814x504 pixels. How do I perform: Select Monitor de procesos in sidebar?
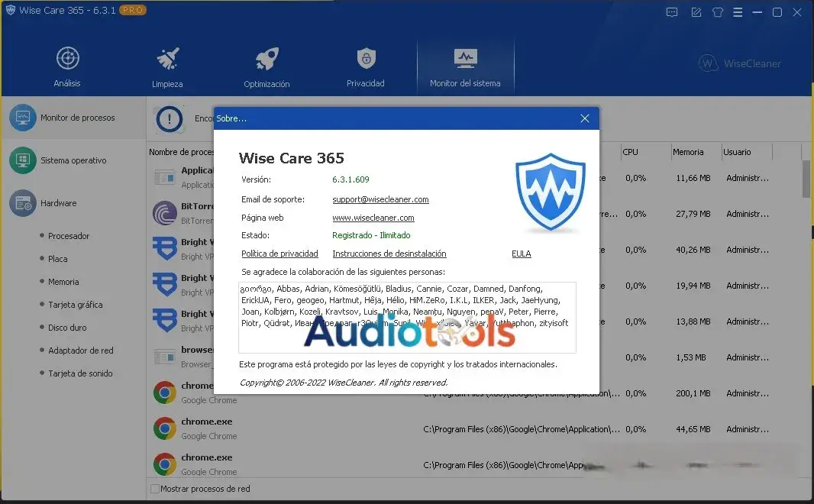73,118
